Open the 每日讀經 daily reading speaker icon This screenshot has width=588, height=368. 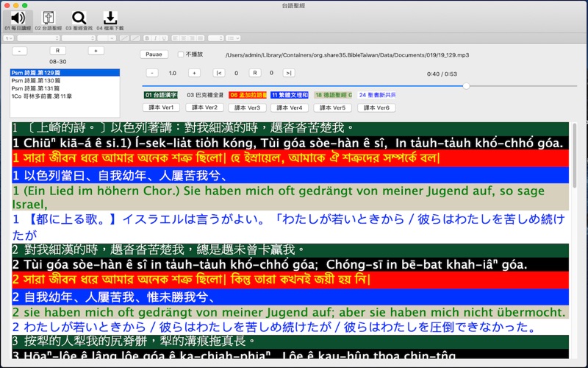pyautogui.click(x=18, y=18)
